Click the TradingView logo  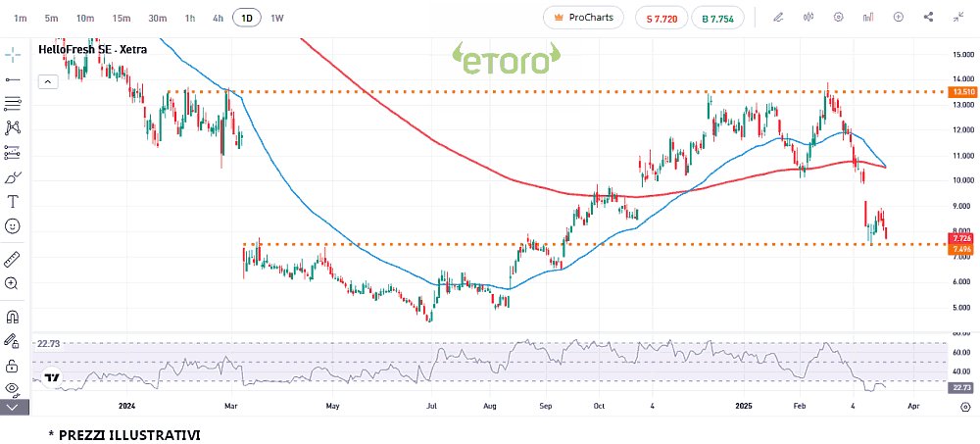click(51, 377)
